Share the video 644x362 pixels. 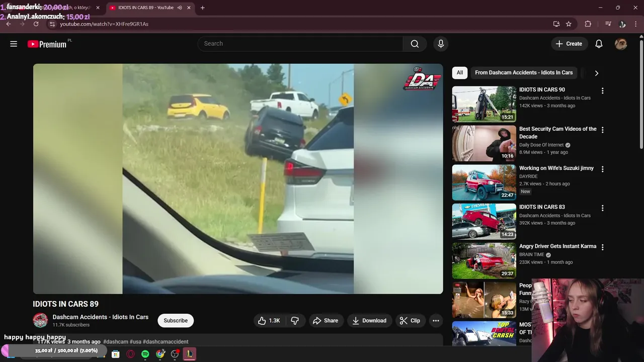pos(325,320)
